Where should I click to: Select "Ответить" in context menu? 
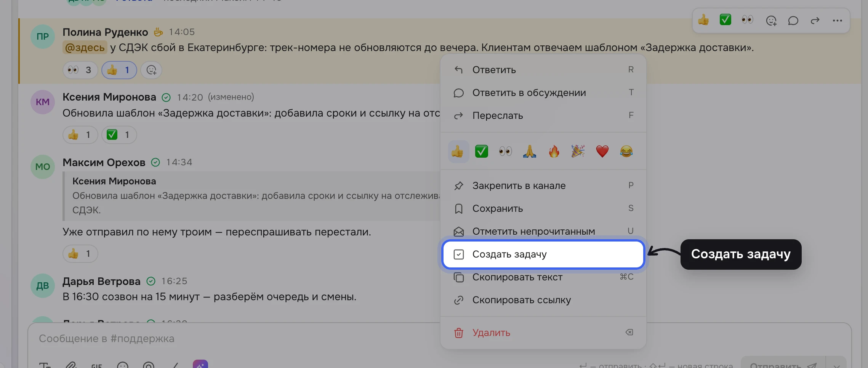(543, 70)
